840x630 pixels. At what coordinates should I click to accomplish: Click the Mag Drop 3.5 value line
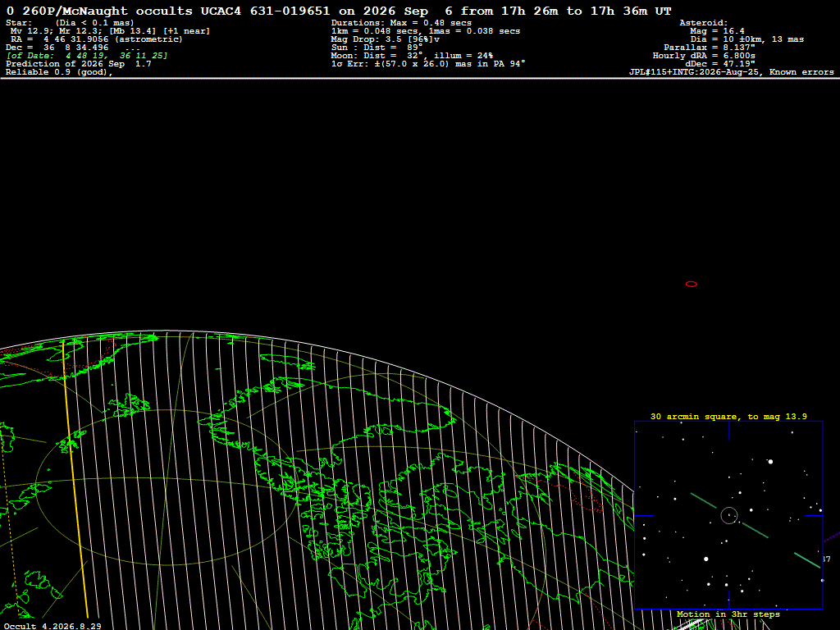[386, 39]
